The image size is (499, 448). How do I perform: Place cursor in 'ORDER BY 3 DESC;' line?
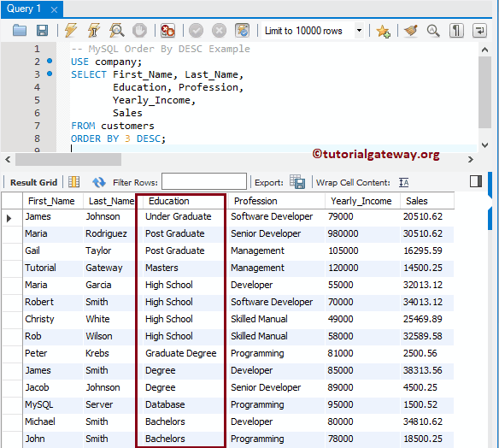pos(118,139)
